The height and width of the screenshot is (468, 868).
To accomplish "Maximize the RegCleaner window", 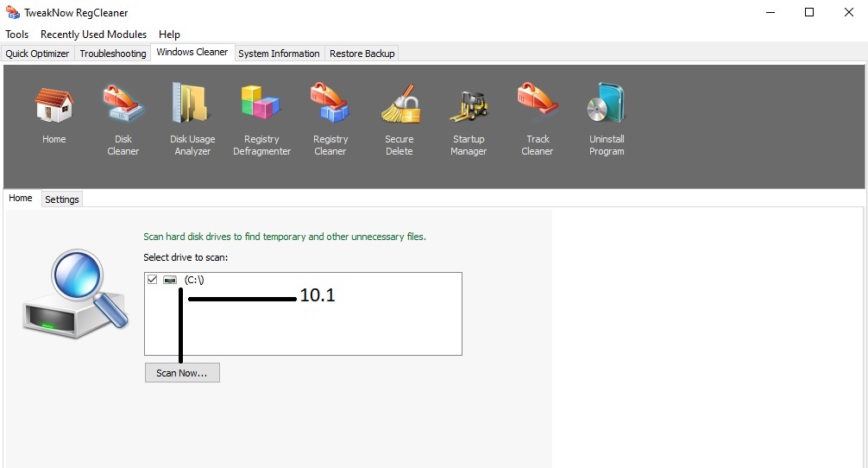I will pos(809,12).
